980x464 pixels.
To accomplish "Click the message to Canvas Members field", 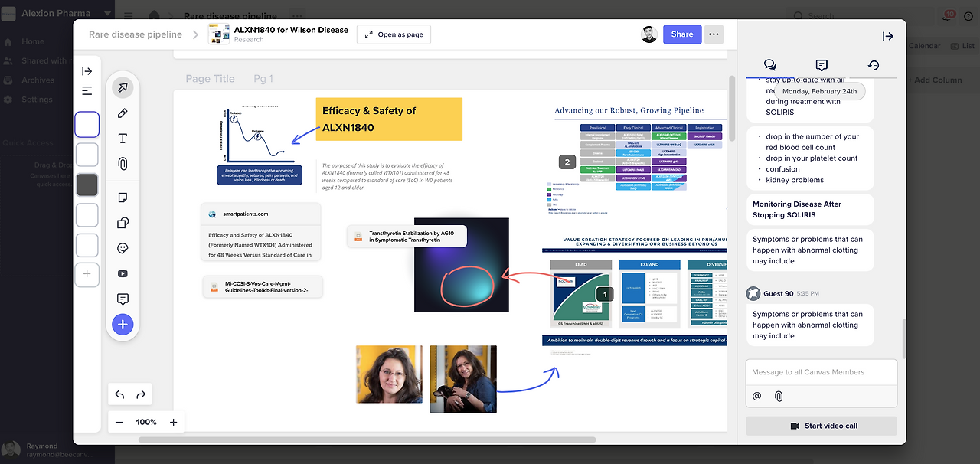I will point(822,372).
